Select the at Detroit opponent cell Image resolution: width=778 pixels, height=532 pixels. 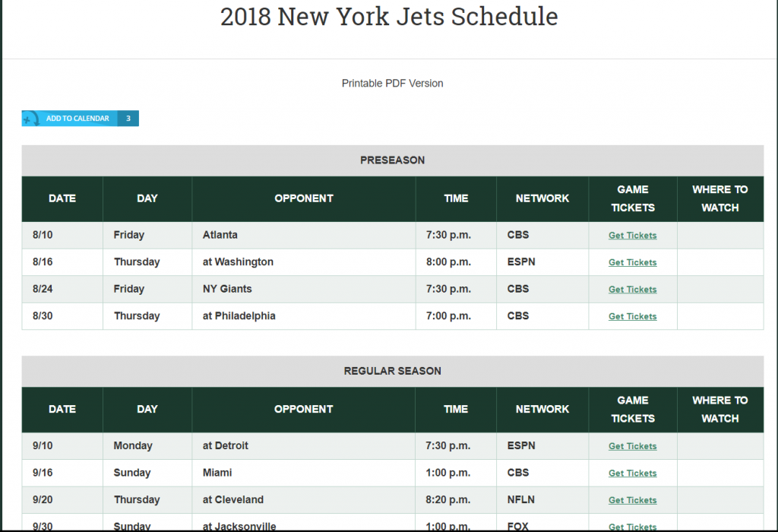point(226,445)
